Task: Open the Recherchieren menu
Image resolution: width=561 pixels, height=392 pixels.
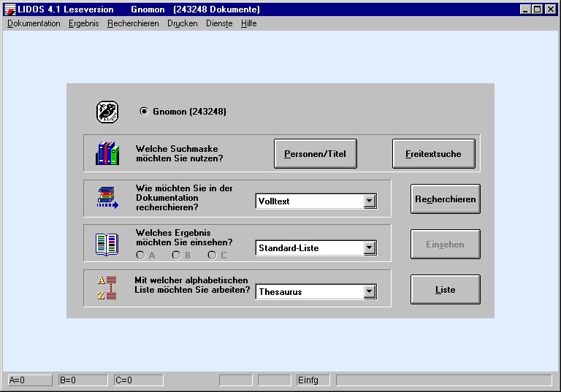Action: click(133, 23)
